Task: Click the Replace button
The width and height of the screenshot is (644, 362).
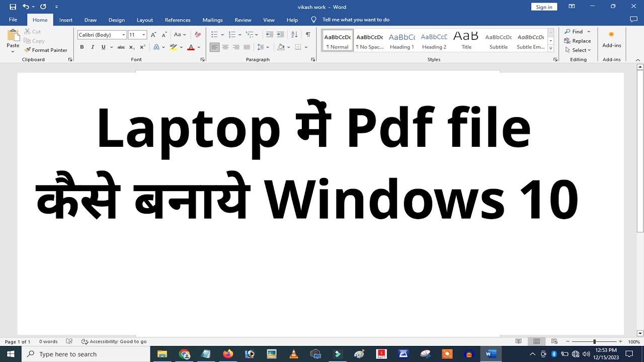Action: pos(578,41)
